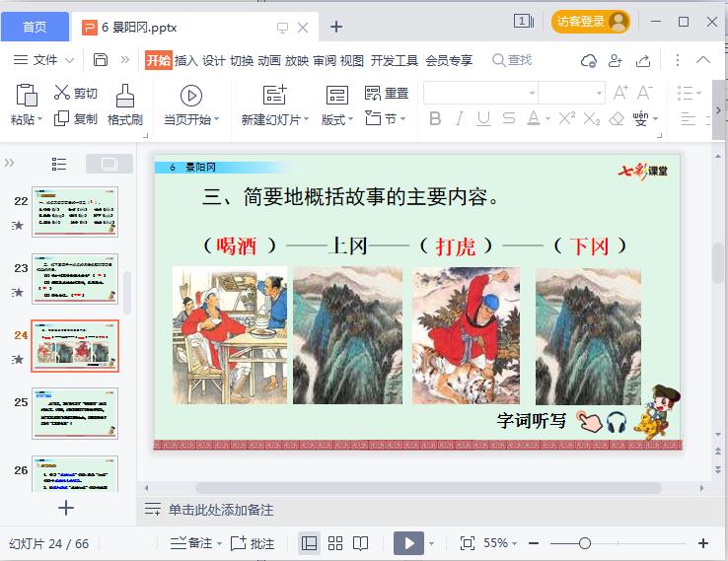Close the 景阳冈.pptx document tab
Screen dimensions: 728x561
(303, 28)
